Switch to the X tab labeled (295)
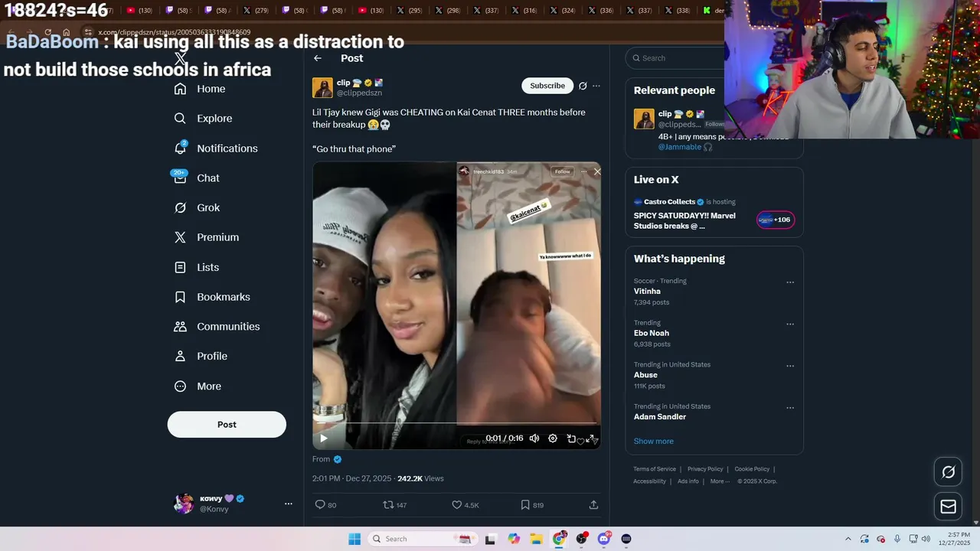The image size is (980, 551). pyautogui.click(x=409, y=11)
